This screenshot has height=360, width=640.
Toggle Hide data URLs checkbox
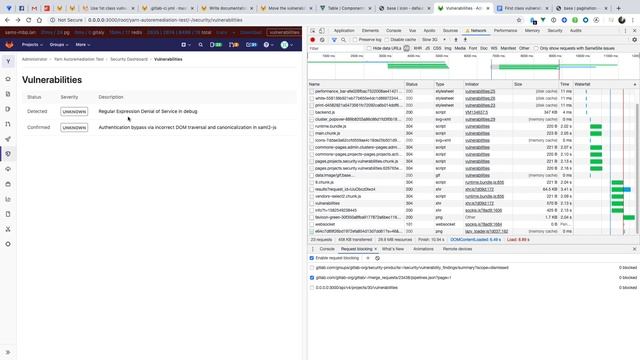tap(369, 48)
